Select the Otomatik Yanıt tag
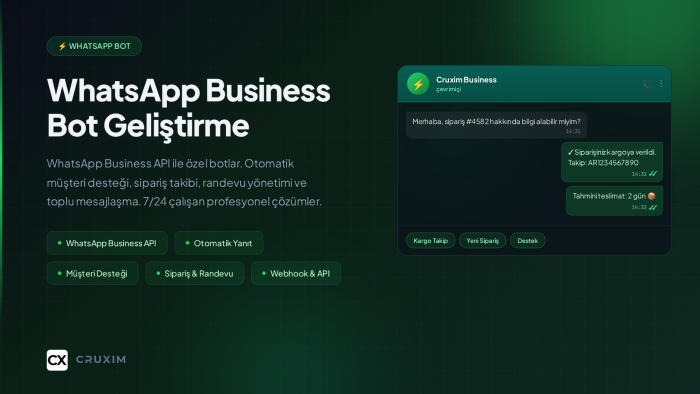 tap(219, 243)
